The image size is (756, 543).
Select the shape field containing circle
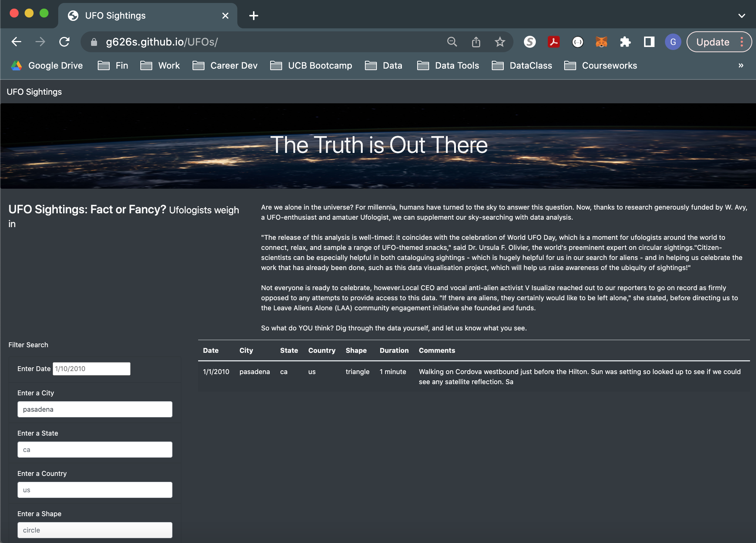95,530
